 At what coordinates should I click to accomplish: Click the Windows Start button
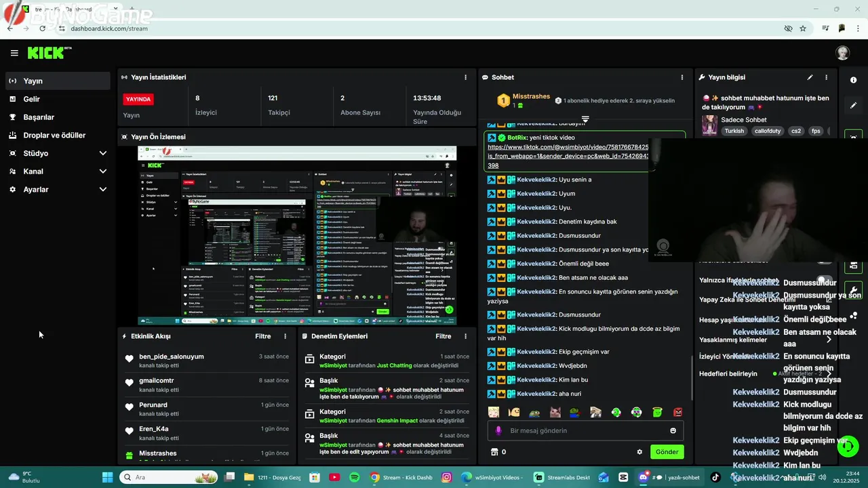[108, 477]
